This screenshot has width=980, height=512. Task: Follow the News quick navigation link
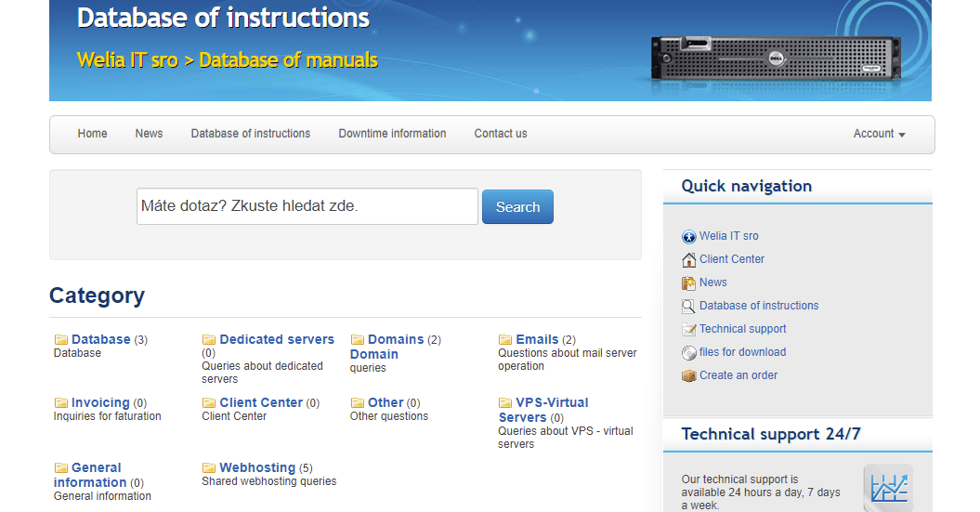click(x=713, y=282)
